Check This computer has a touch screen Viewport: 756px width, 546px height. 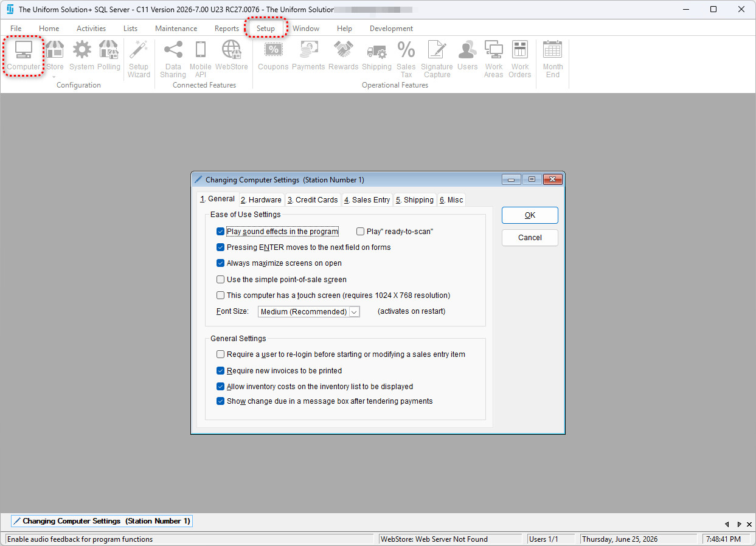click(221, 295)
